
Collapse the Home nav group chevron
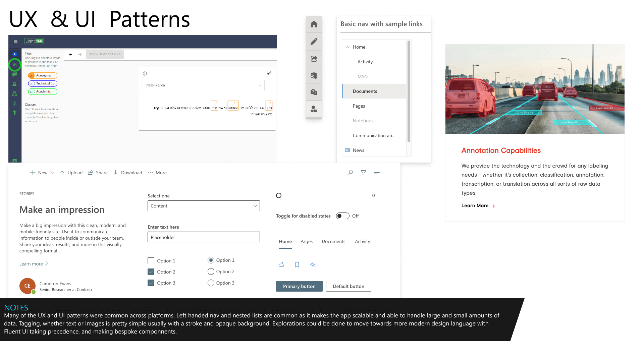coord(347,47)
